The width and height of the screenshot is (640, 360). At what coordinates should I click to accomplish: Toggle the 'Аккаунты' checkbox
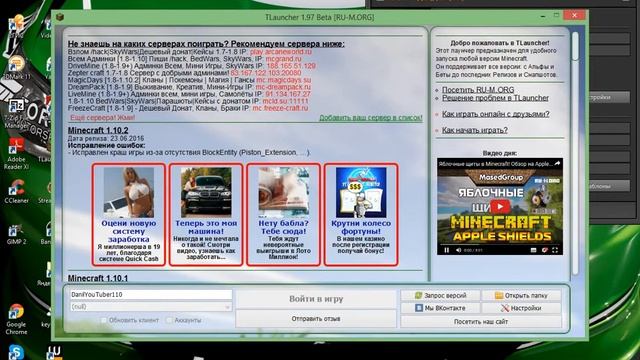[x=169, y=320]
